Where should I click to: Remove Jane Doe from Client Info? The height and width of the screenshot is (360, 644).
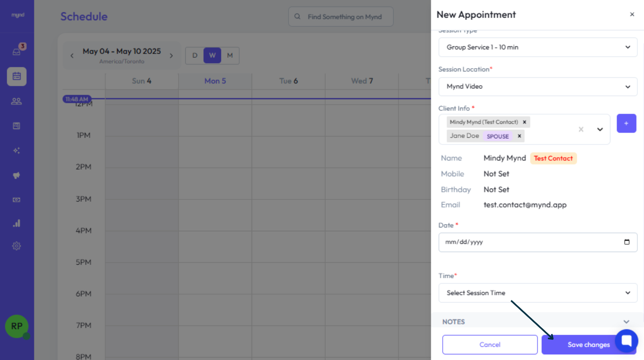(519, 136)
